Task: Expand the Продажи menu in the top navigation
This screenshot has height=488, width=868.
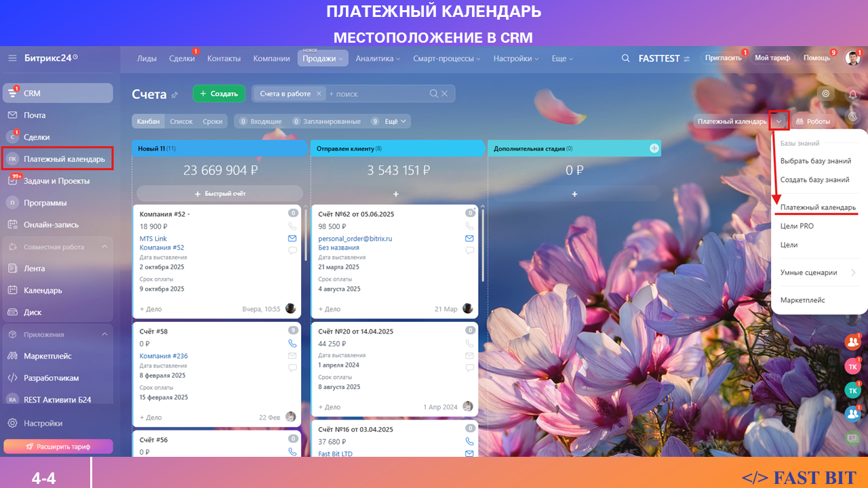Action: tap(322, 58)
